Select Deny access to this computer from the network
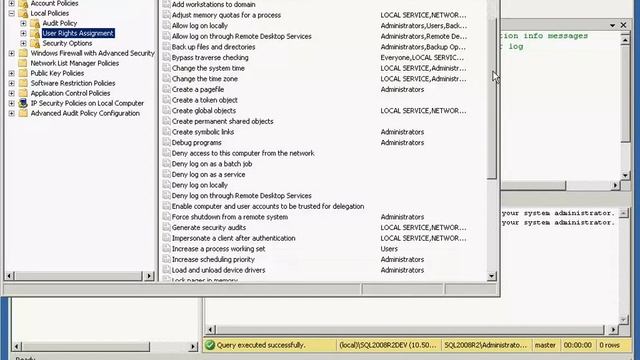Viewport: 640px width, 360px height. click(243, 153)
